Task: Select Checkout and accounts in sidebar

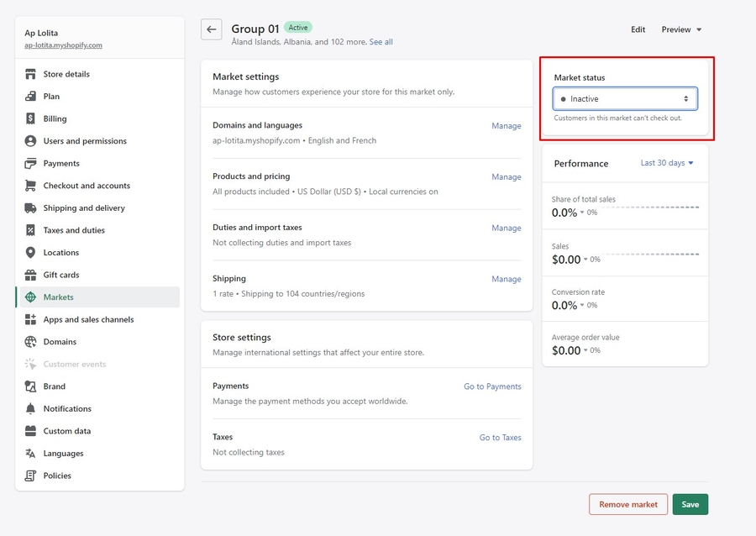Action: pyautogui.click(x=87, y=186)
